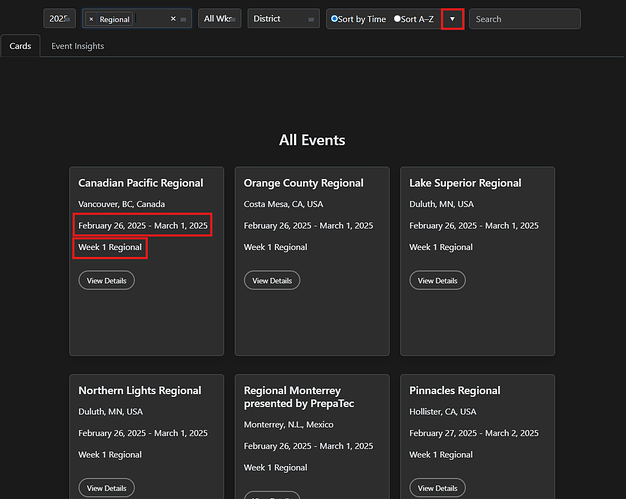This screenshot has width=626, height=499.
Task: Click Regional Monterrey presented by PrepaTec title
Action: coord(299,397)
